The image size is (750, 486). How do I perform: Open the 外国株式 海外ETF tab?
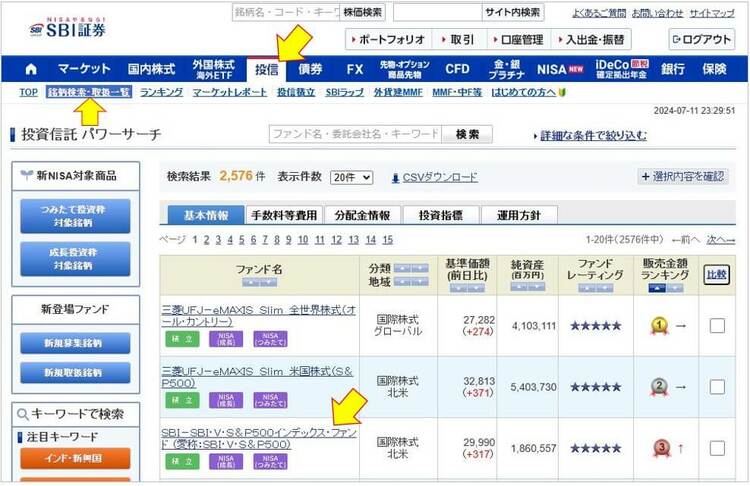pos(213,70)
